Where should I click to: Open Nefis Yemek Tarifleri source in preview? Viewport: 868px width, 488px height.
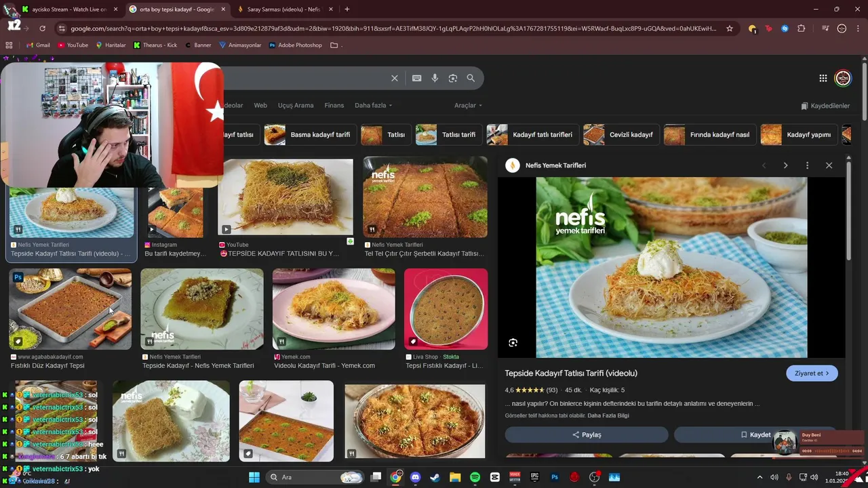coord(555,165)
